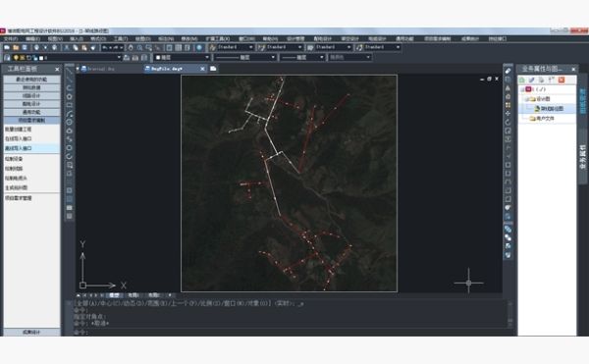Screen dimensions: 589x364
Task: Toggle the layer lock icon
Action: pyautogui.click(x=34, y=58)
